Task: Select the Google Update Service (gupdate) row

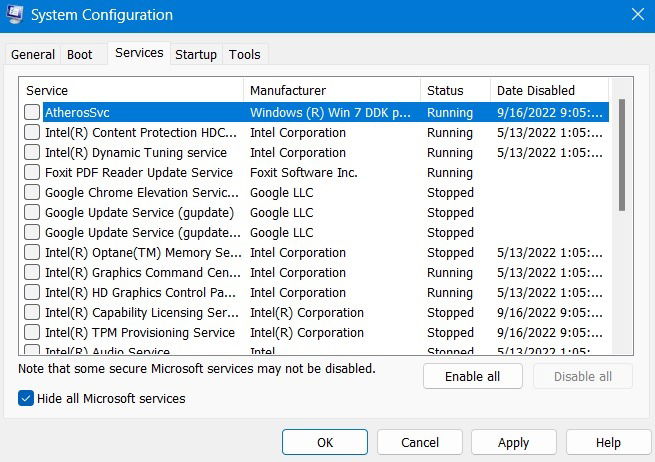Action: pos(314,212)
